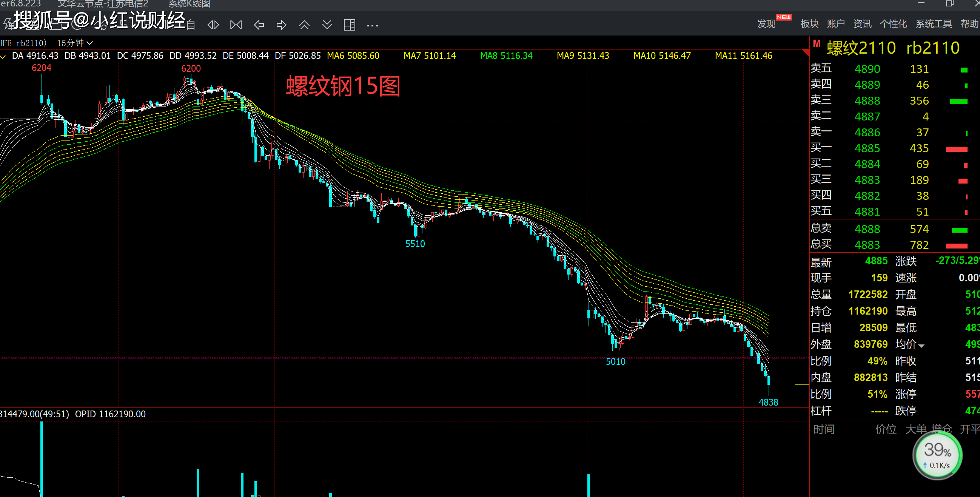Open the 资讯 menu
The image size is (980, 497).
point(862,23)
